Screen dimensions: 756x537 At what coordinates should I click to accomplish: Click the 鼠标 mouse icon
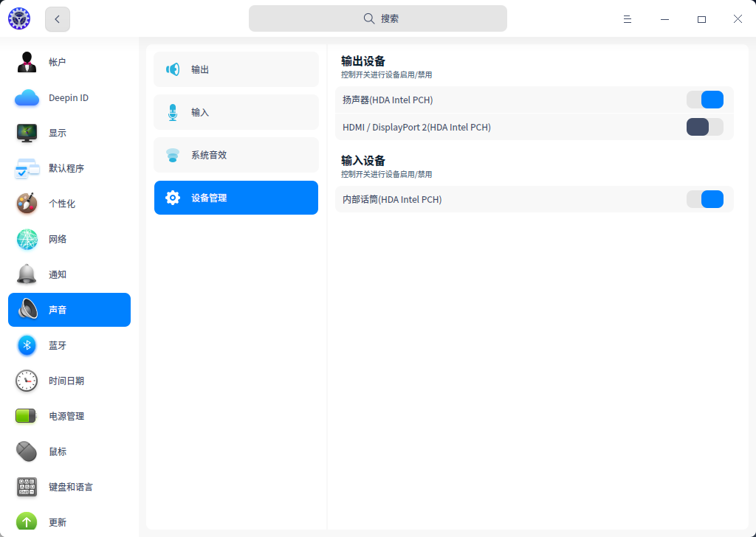click(x=27, y=451)
